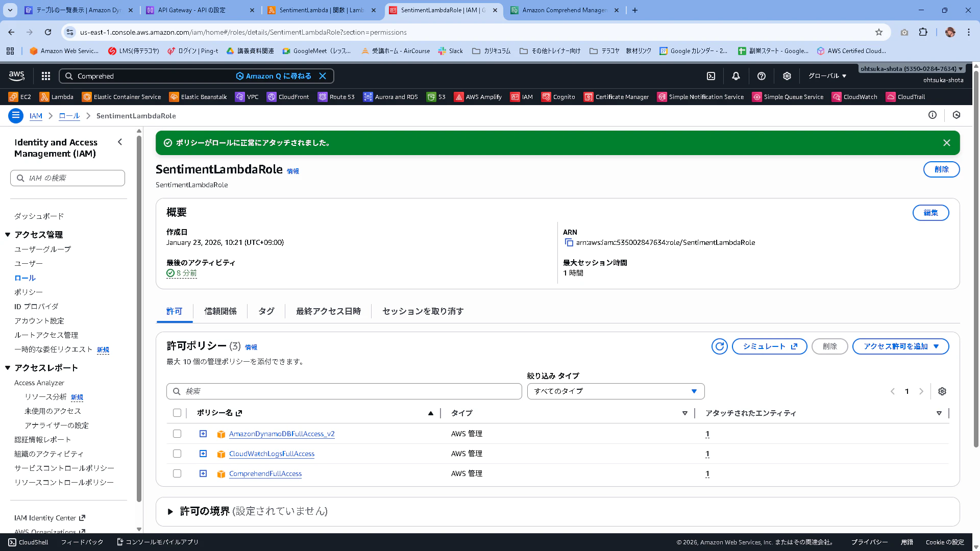This screenshot has height=551, width=980.
Task: Open Users in IAM sidebar
Action: pyautogui.click(x=29, y=264)
